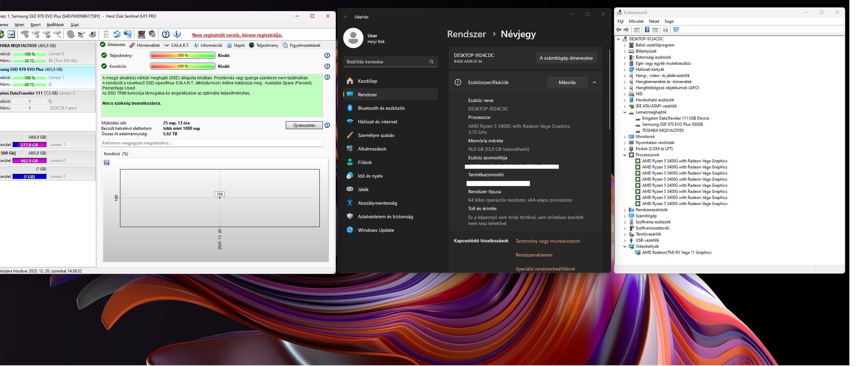Image resolution: width=868 pixels, height=366 pixels.
Task: Click the Beállítás keresése search field
Action: point(390,62)
